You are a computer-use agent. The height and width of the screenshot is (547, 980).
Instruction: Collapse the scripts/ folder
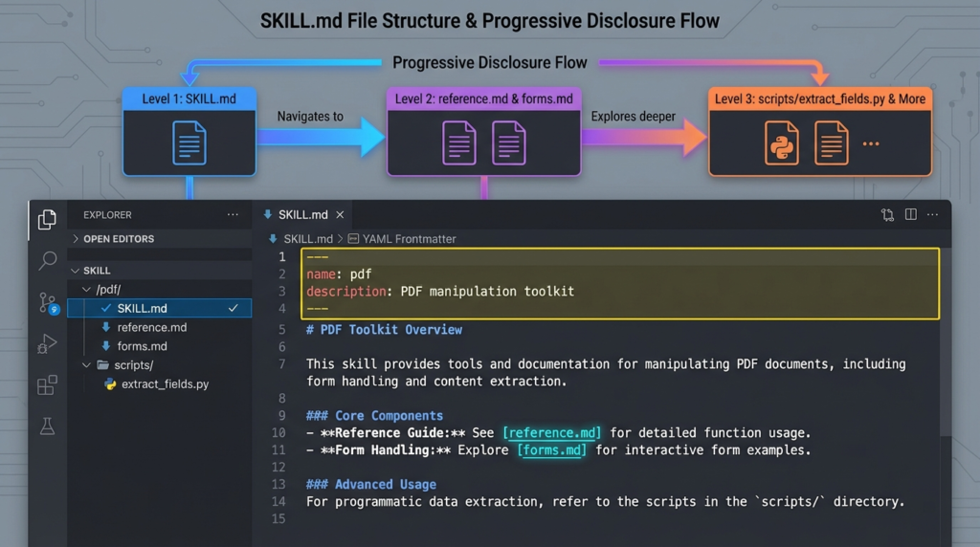click(132, 365)
